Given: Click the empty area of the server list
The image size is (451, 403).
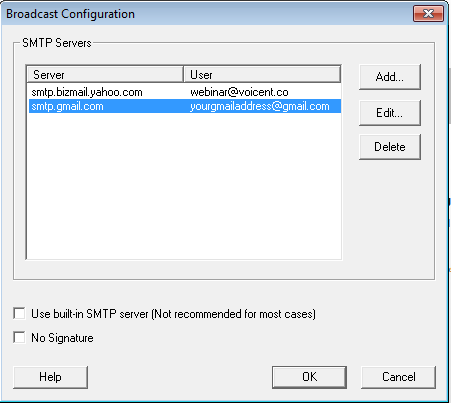Looking at the screenshot, I should pyautogui.click(x=184, y=186).
